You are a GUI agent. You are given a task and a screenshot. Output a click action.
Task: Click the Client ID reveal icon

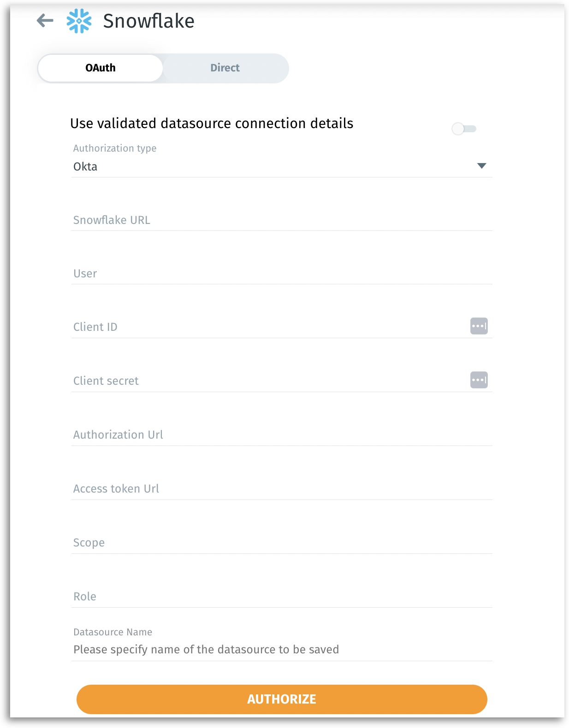pos(479,326)
